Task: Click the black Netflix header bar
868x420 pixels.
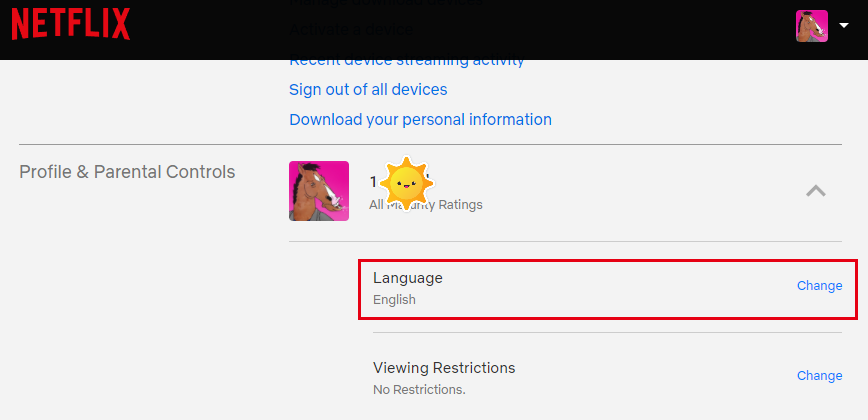Action: [x=434, y=29]
